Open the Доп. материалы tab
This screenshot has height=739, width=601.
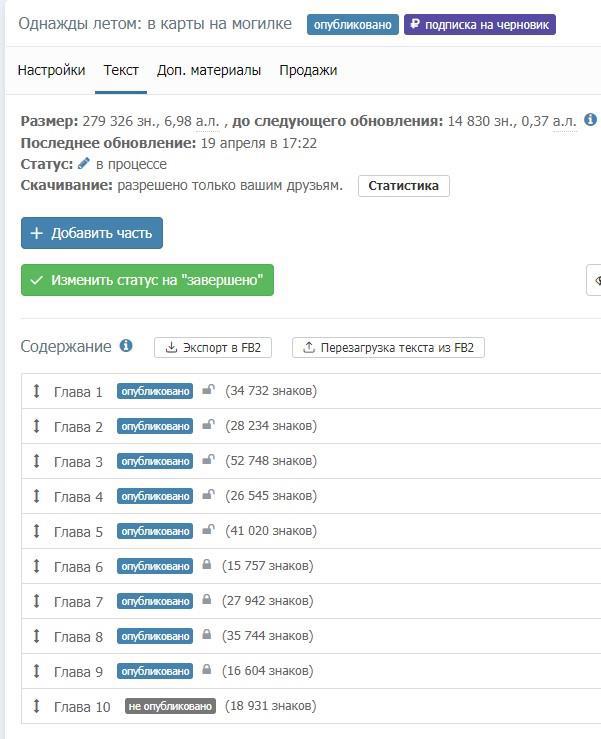pyautogui.click(x=209, y=70)
